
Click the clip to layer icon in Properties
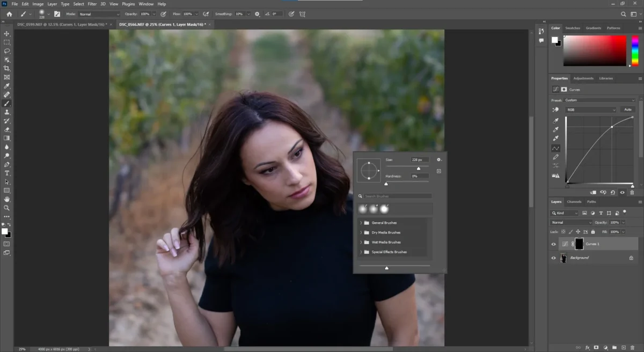[x=593, y=192]
